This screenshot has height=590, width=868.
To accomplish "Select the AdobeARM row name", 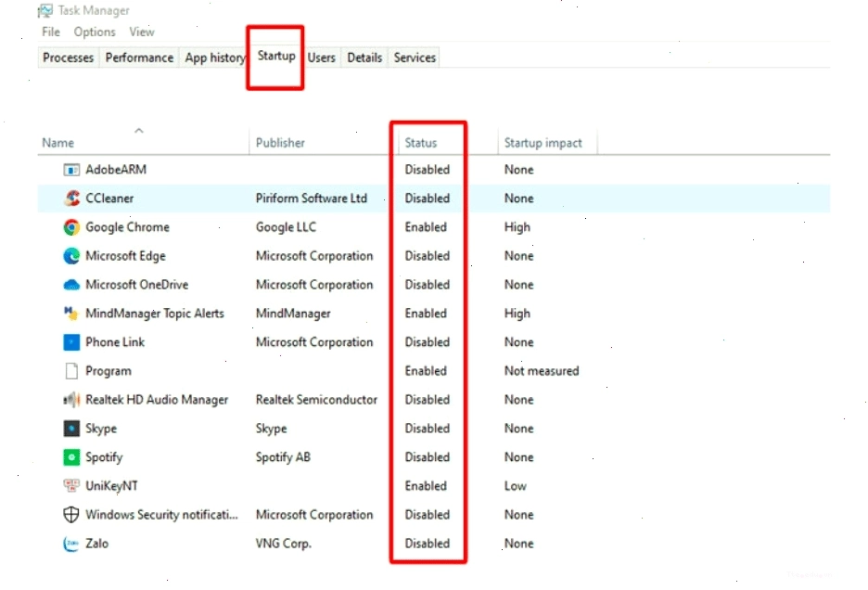I will click(x=116, y=170).
